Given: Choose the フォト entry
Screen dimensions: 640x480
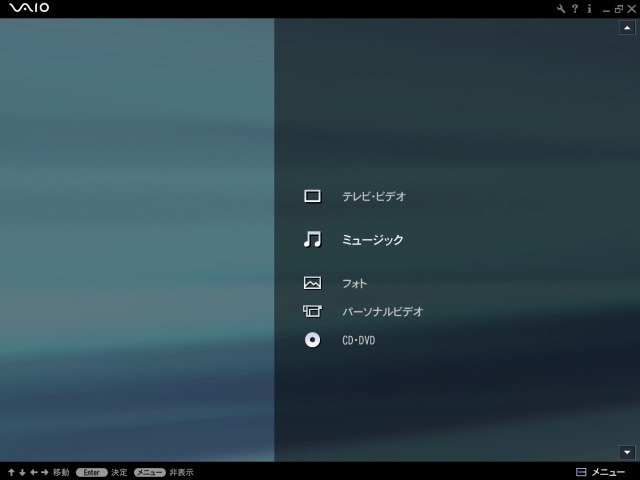Looking at the screenshot, I should pos(354,283).
